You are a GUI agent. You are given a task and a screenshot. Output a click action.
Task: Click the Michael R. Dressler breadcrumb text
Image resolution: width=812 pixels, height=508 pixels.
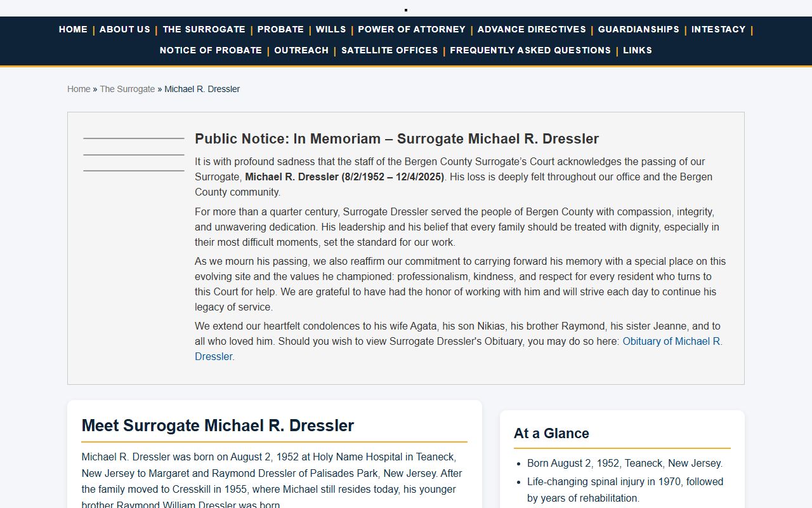202,89
